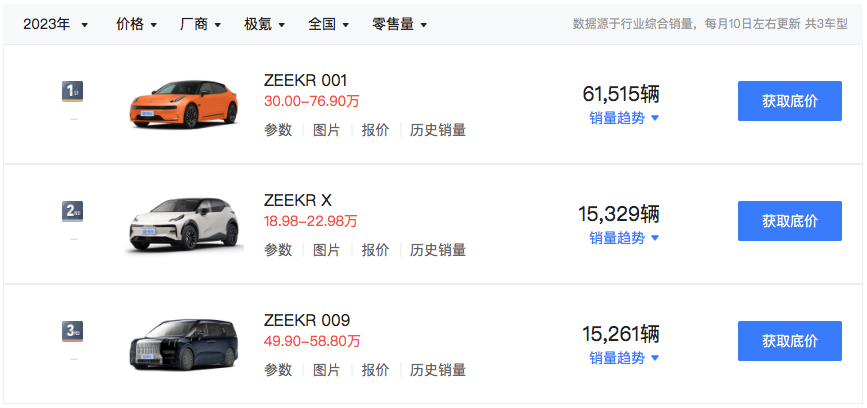The width and height of the screenshot is (867, 408).
Task: Expand the 零售量 sales type dropdown
Action: pos(400,23)
